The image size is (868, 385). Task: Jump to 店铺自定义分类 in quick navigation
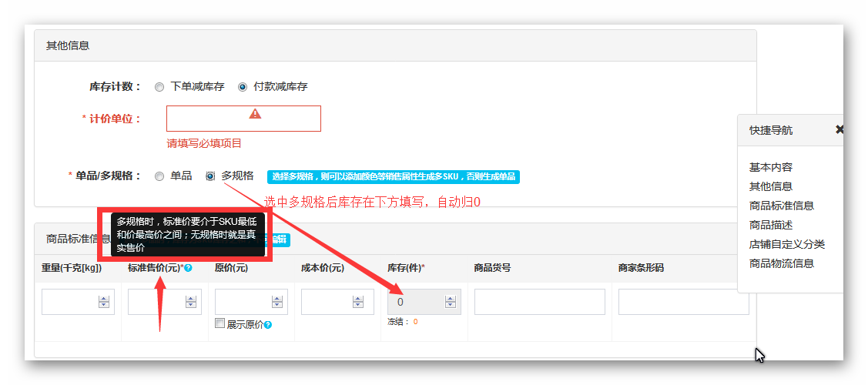point(786,245)
